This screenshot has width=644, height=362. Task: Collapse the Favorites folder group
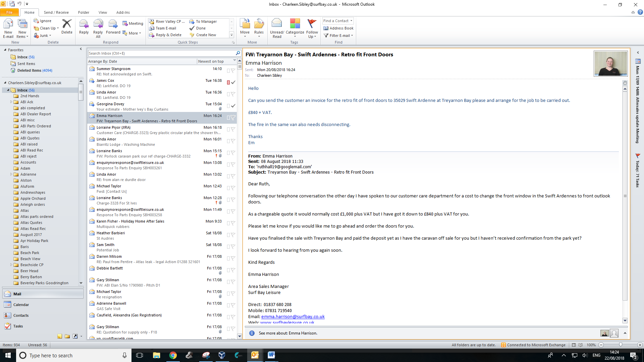pyautogui.click(x=5, y=50)
